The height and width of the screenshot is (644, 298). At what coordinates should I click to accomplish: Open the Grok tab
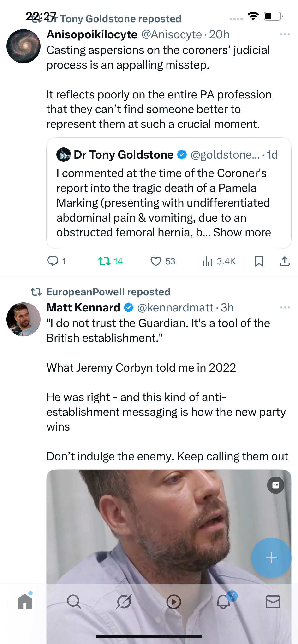point(124,602)
